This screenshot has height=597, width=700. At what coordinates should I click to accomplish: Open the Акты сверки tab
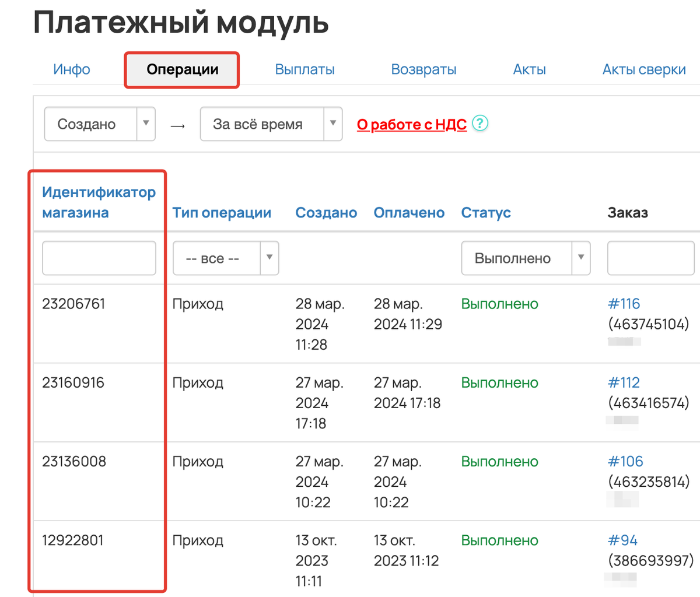(x=644, y=69)
